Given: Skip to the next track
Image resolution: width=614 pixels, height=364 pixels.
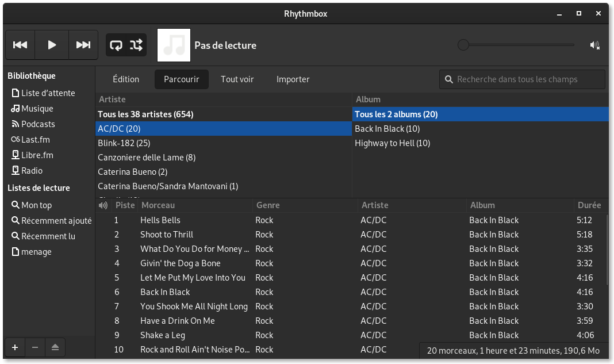Looking at the screenshot, I should coord(83,44).
